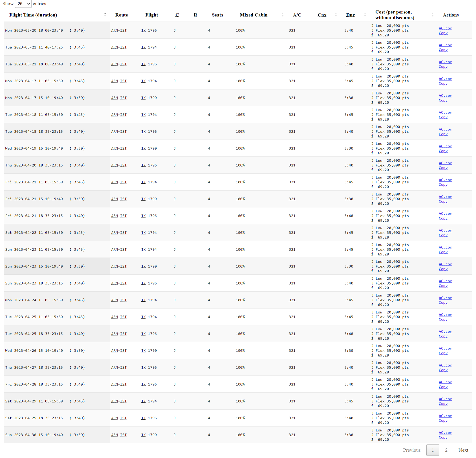
Task: Sort by the Flight Time column arrow
Action: point(105,14)
